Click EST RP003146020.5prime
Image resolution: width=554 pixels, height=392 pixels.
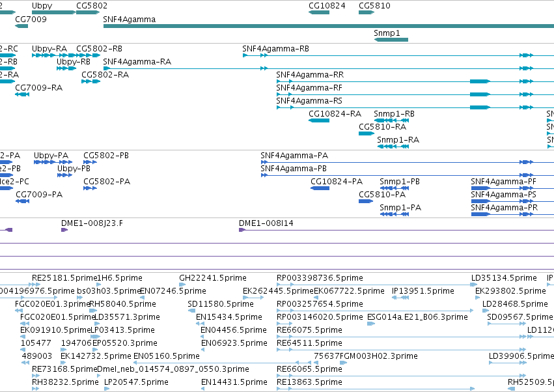pos(283,324)
